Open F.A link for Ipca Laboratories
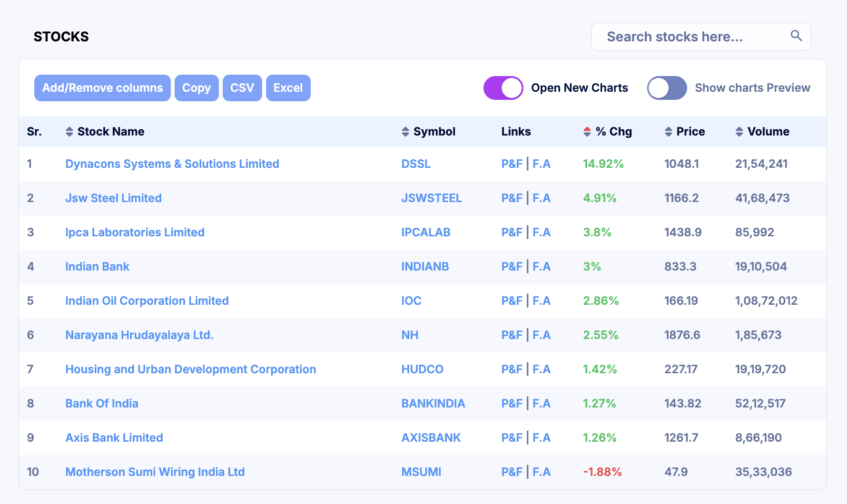The width and height of the screenshot is (847, 504). (542, 233)
